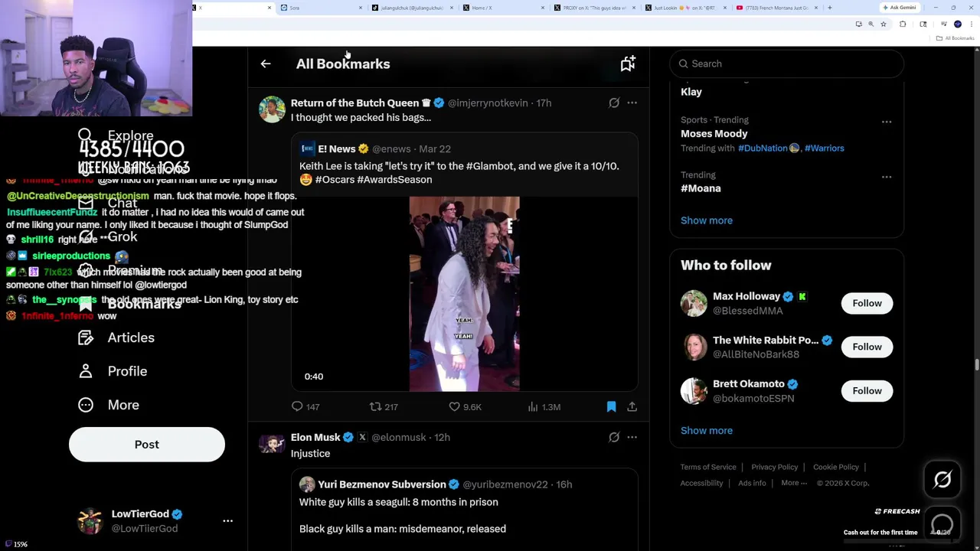Image resolution: width=980 pixels, height=551 pixels.
Task: Open E! News quoted post author
Action: pyautogui.click(x=337, y=149)
